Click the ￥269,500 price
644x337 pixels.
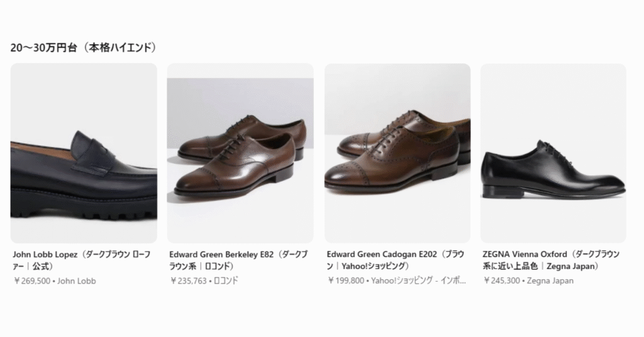pos(31,281)
